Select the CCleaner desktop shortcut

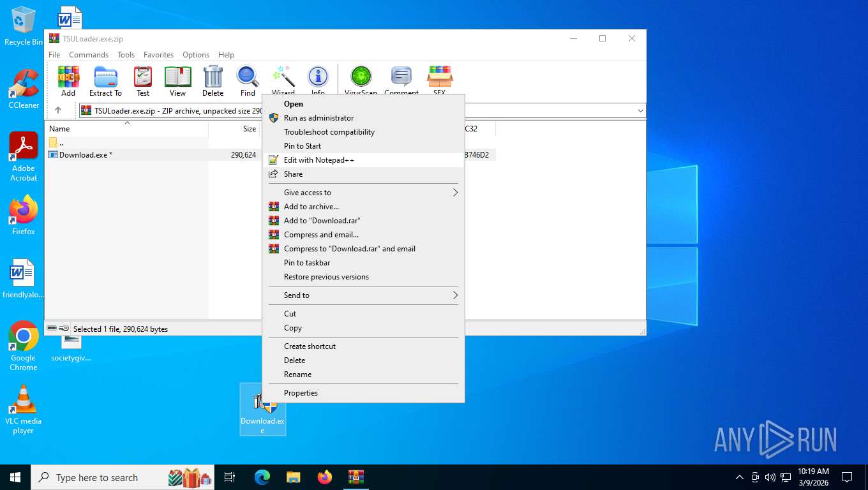coord(24,89)
